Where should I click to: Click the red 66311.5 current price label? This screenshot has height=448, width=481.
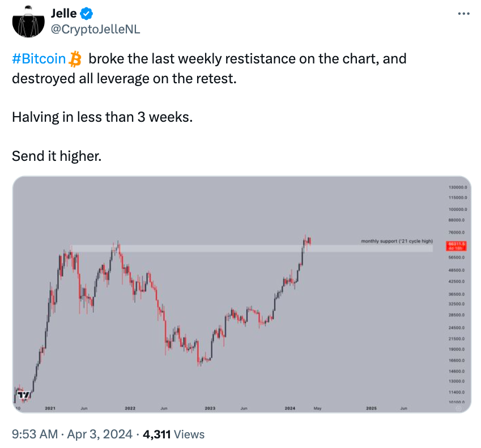(x=456, y=246)
